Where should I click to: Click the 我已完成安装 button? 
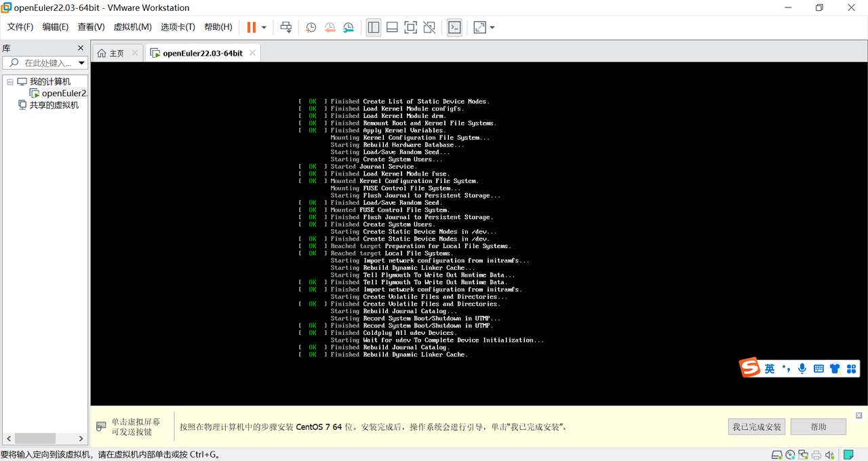(x=756, y=427)
